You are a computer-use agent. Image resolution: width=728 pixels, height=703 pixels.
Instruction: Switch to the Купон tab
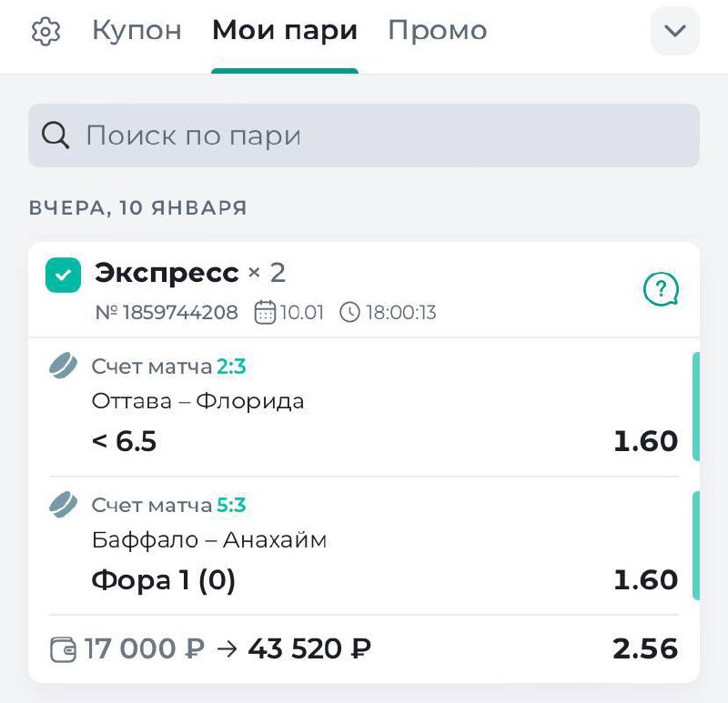point(136,31)
